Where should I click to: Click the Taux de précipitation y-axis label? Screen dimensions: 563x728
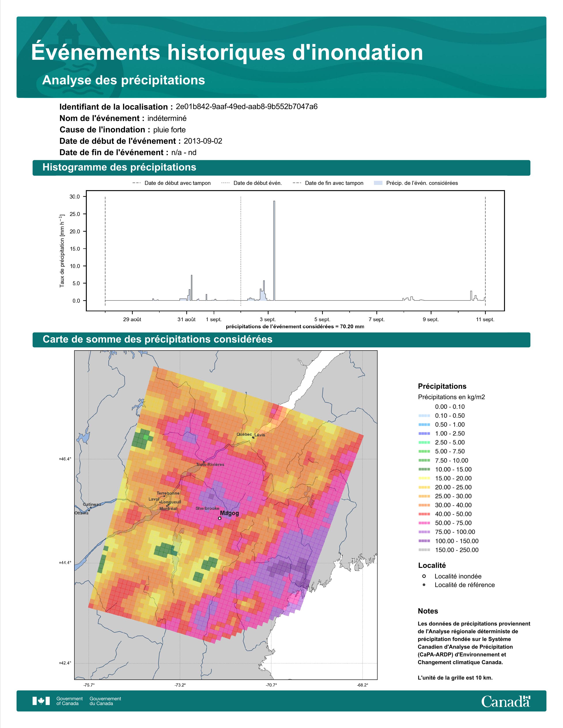pyautogui.click(x=62, y=251)
